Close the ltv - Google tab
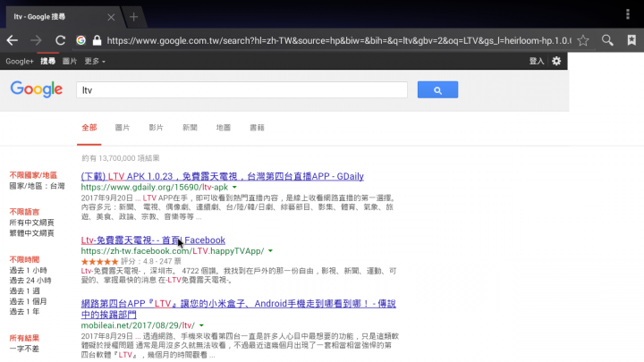 (x=111, y=17)
